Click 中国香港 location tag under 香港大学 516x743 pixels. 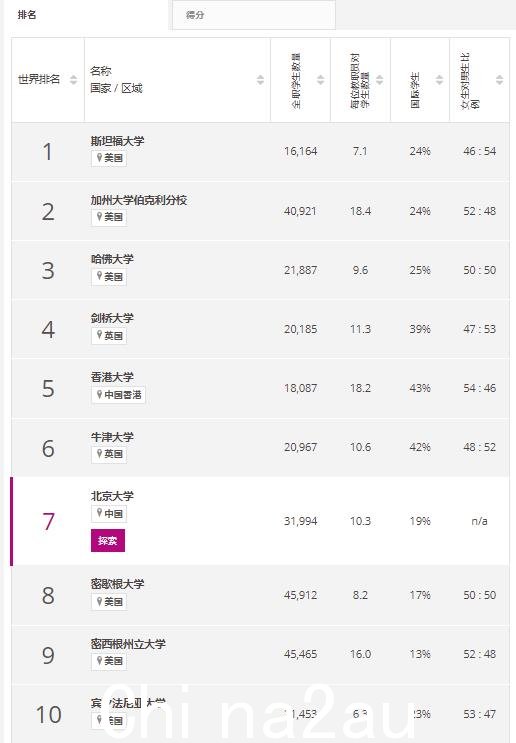118,395
